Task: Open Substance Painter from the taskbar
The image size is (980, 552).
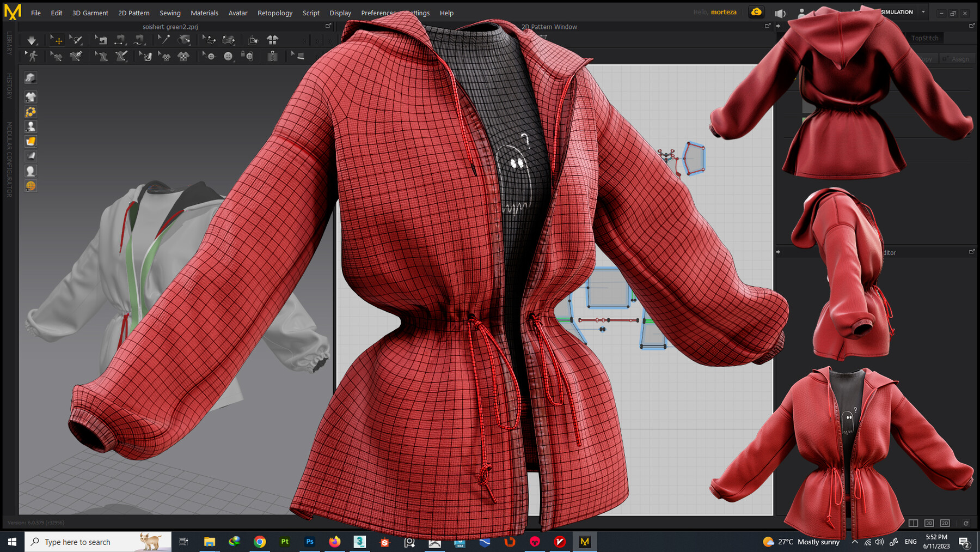Action: [285, 542]
